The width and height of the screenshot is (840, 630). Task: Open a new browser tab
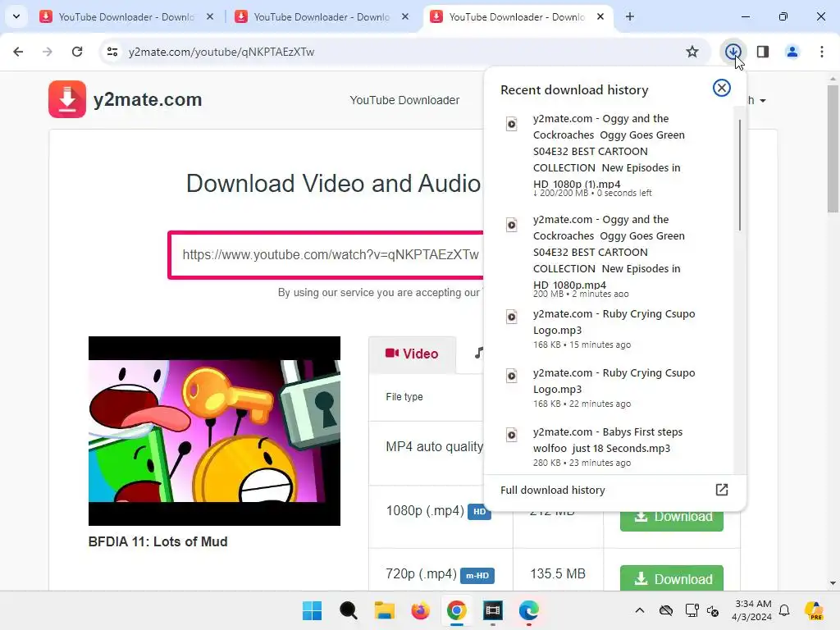point(630,16)
